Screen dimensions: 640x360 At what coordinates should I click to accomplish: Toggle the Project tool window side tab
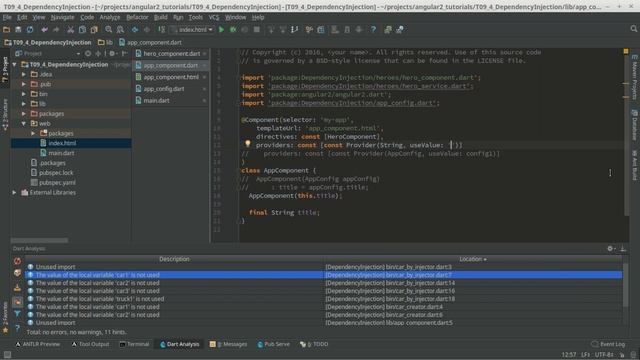[5, 69]
